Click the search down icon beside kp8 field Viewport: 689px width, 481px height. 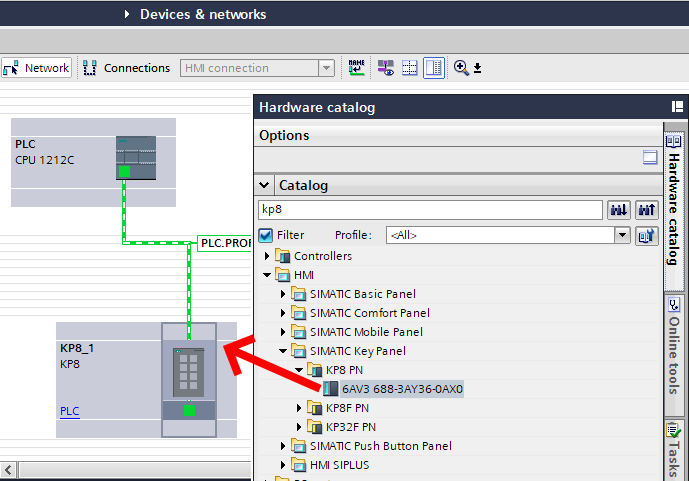coord(619,210)
